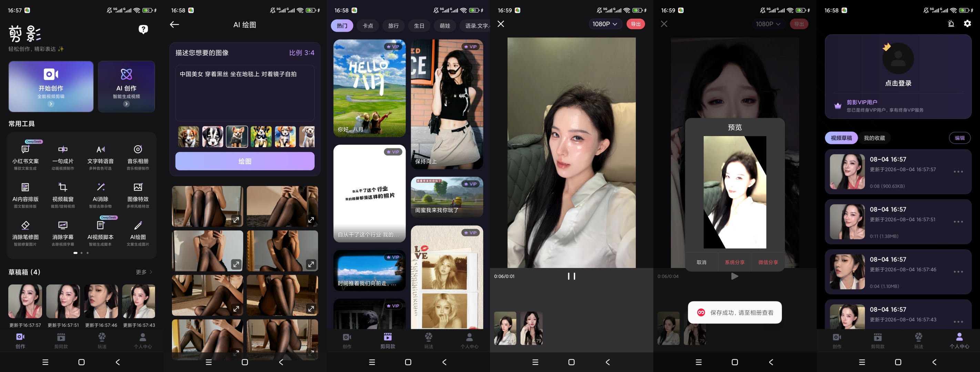Select the 音乐相册 tool
This screenshot has height=372, width=980.
tap(138, 157)
